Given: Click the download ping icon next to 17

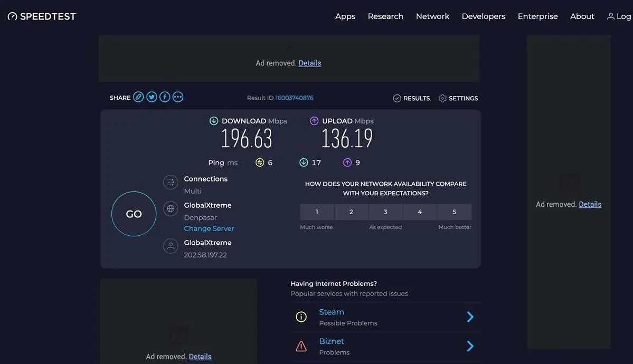Looking at the screenshot, I should pos(304,162).
